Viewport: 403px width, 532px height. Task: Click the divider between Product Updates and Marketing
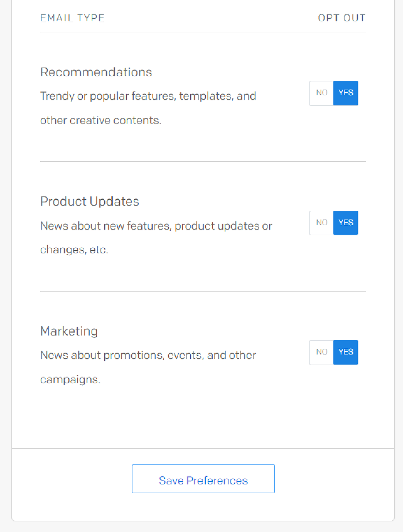(x=203, y=291)
